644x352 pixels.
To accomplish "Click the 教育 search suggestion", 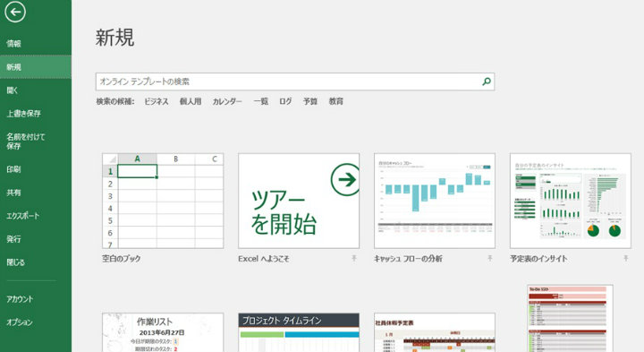I will 336,101.
